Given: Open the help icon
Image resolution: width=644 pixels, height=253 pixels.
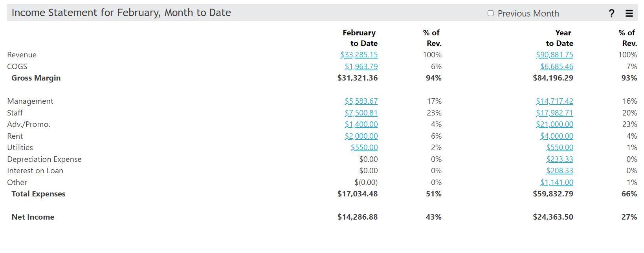Looking at the screenshot, I should pyautogui.click(x=611, y=13).
